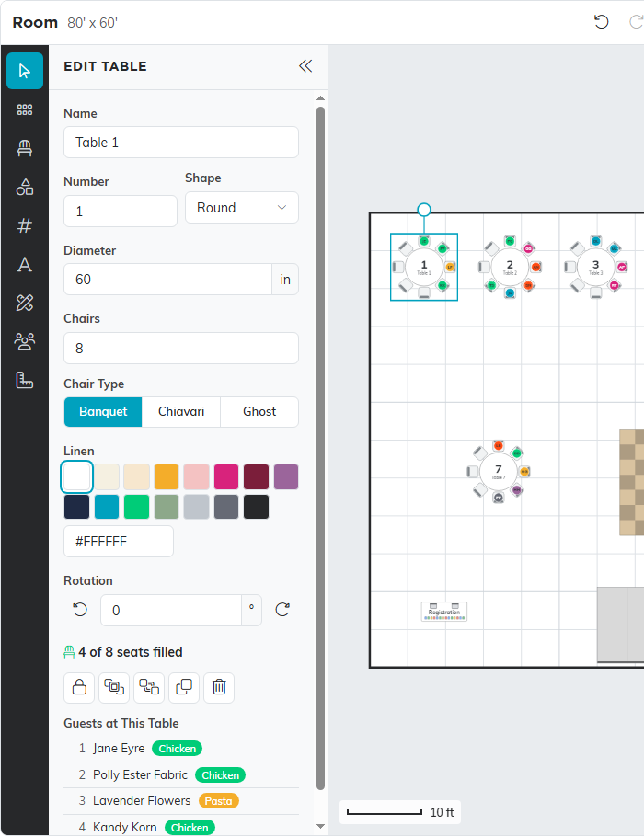This screenshot has height=837, width=644.
Task: Click the scrollbar down arrow
Action: (320, 826)
